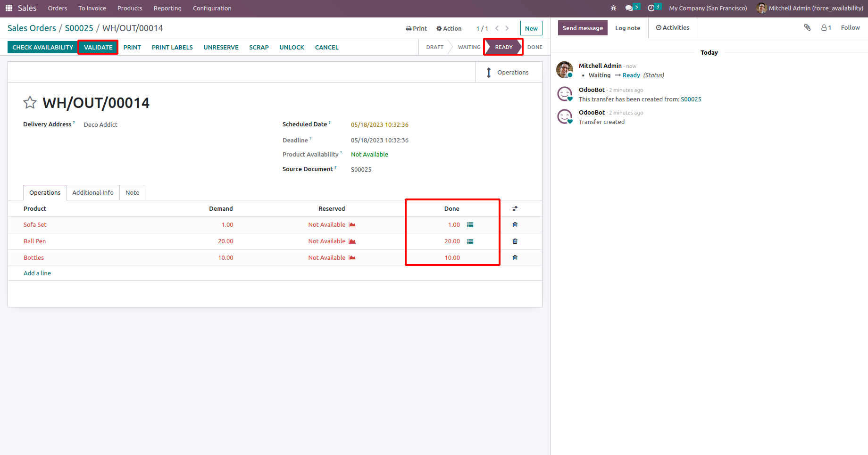The image size is (868, 455).
Task: Click the Send message button
Action: click(583, 28)
